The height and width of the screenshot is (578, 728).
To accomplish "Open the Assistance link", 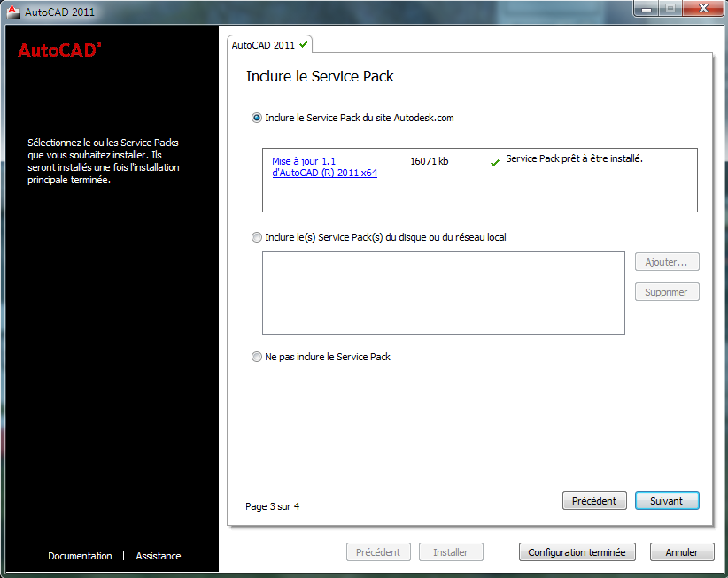I will pyautogui.click(x=159, y=556).
